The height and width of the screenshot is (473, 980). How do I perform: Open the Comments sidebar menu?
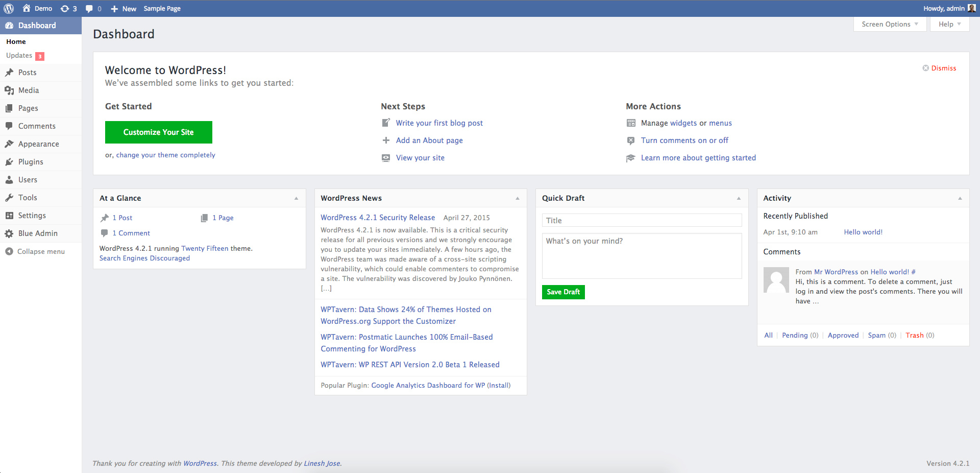pyautogui.click(x=41, y=126)
